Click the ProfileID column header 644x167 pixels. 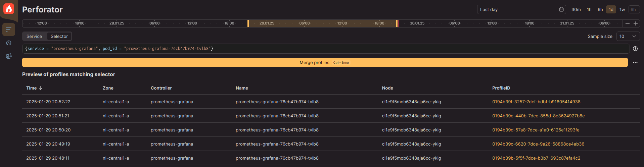(501, 88)
